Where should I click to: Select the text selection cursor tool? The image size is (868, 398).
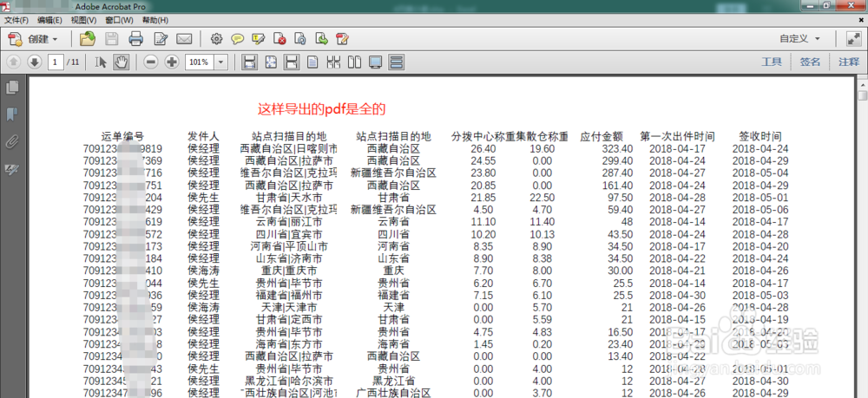(101, 62)
